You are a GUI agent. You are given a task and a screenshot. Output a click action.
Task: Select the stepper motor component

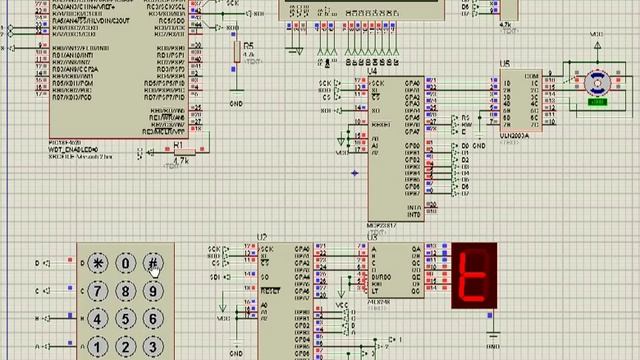click(x=597, y=83)
